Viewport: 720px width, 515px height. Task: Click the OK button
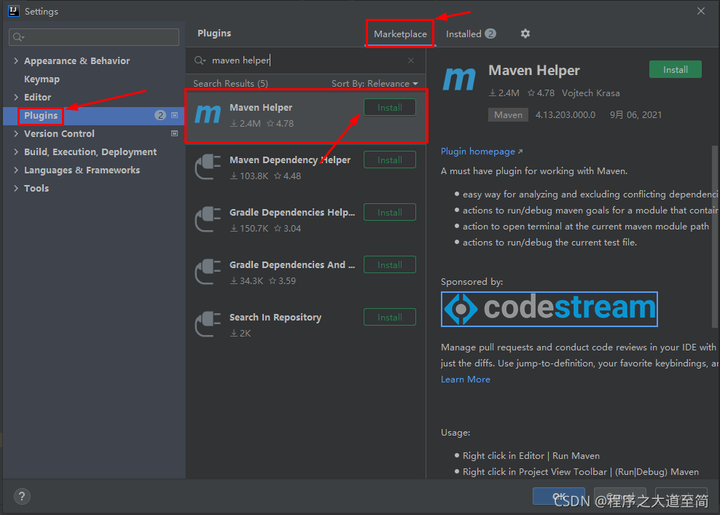[558, 496]
